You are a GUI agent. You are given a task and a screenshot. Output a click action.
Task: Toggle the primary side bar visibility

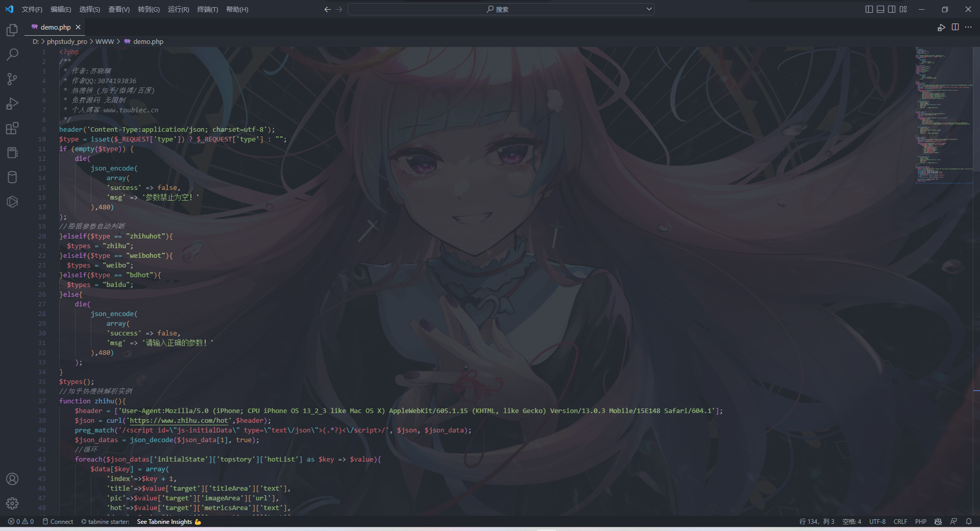coord(869,9)
